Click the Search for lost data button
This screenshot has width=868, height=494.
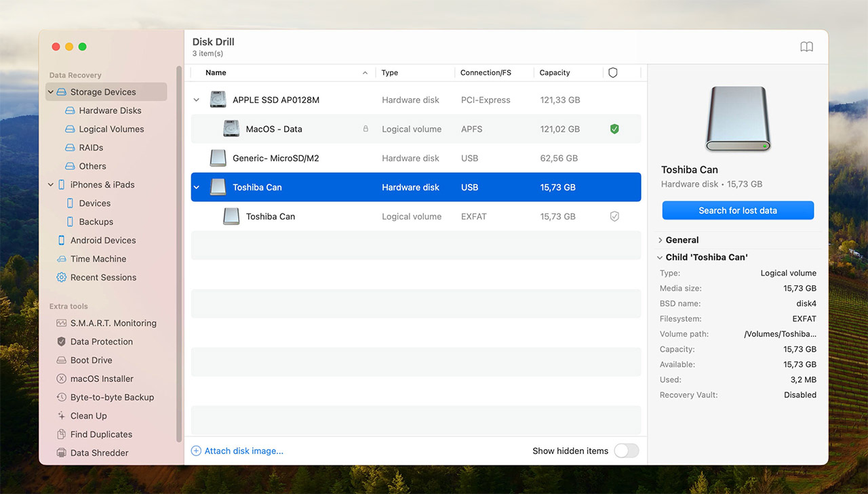click(x=738, y=210)
